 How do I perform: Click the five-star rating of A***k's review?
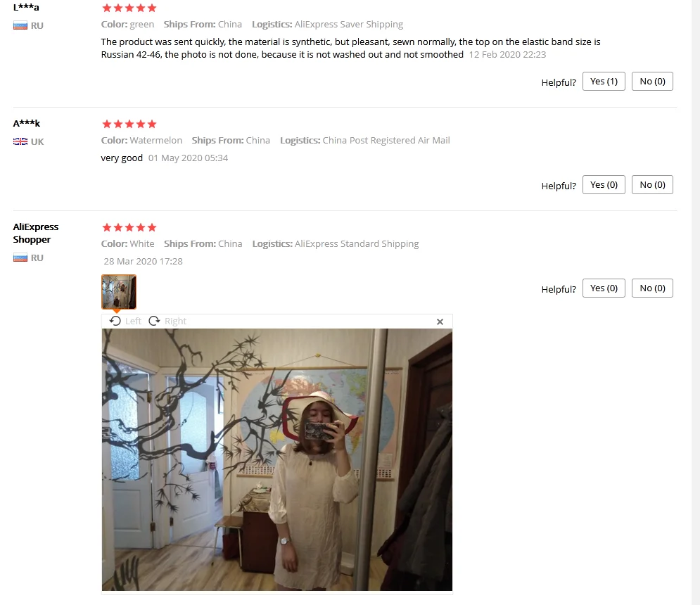pos(129,124)
